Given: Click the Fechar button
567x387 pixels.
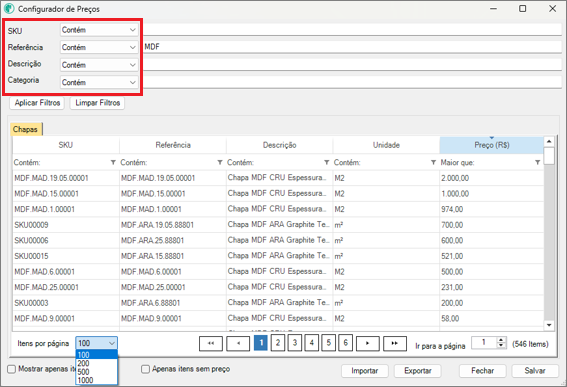Looking at the screenshot, I should click(482, 371).
